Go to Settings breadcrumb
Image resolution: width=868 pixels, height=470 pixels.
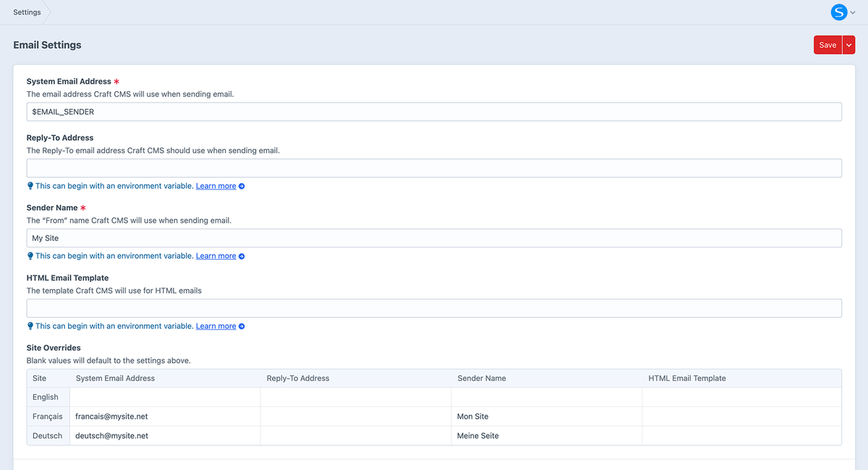(27, 12)
